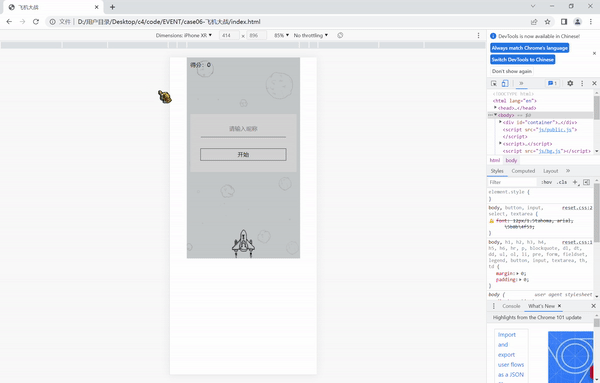Show the site information icon
The image size is (600, 383).
coord(52,22)
